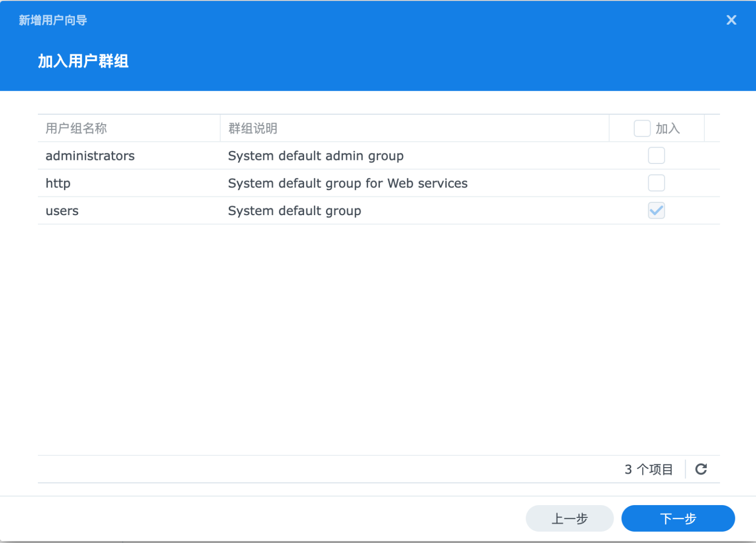Click the 新增用户向导 title text
Screen dimensions: 756x543
[x=53, y=20]
